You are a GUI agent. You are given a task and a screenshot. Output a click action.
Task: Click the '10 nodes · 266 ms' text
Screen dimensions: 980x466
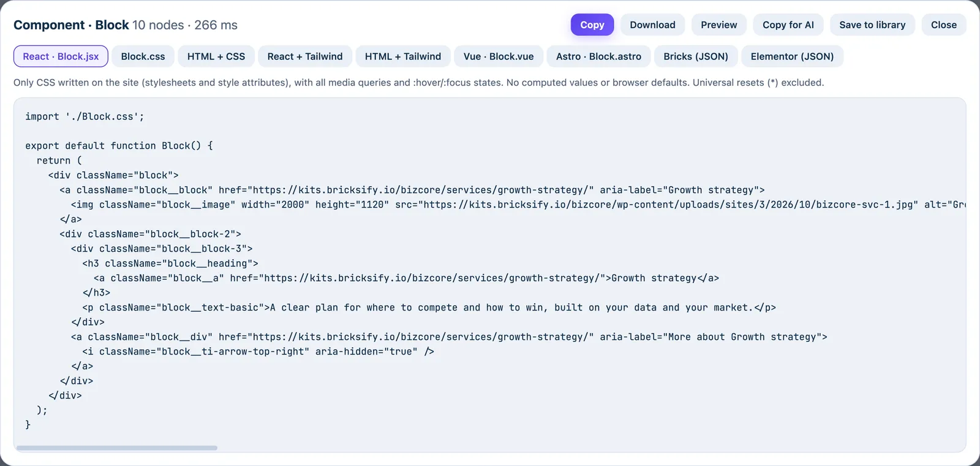coord(185,25)
